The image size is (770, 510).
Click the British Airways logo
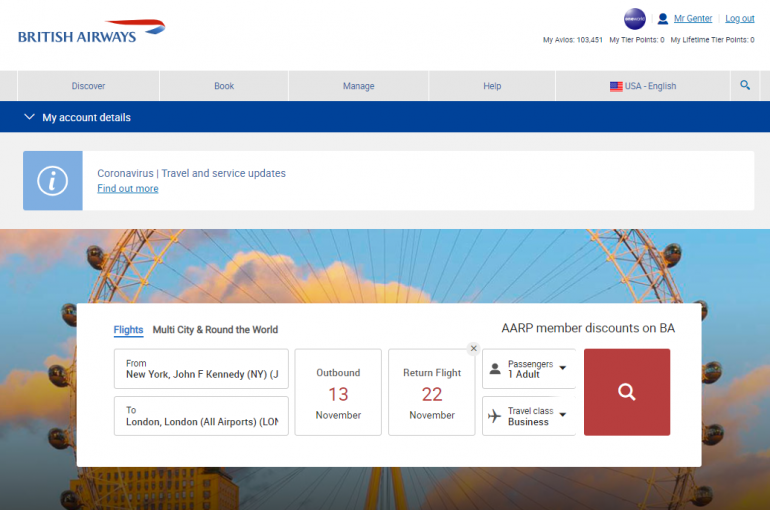tap(91, 33)
